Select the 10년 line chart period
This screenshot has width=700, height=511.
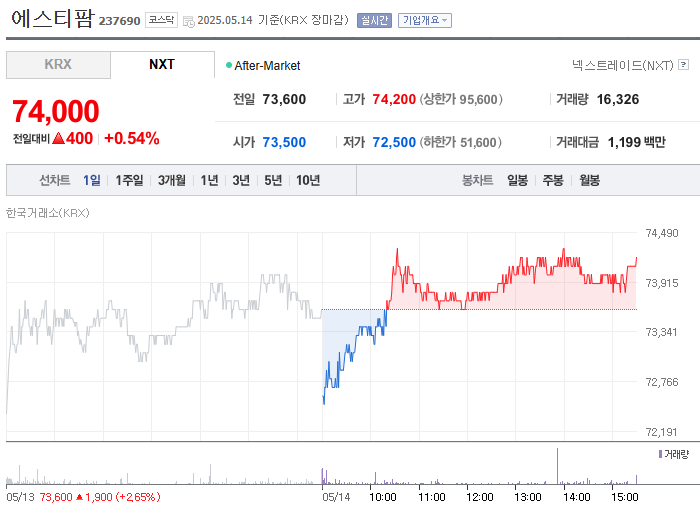point(308,180)
